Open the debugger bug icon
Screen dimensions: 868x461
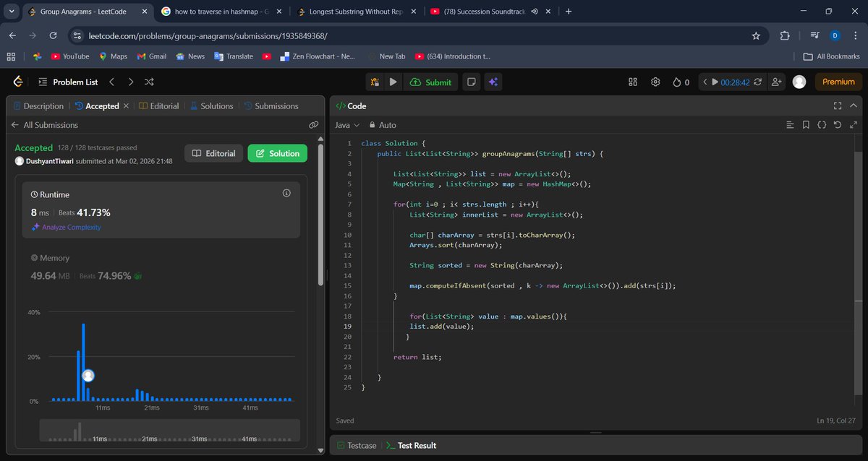pos(375,82)
